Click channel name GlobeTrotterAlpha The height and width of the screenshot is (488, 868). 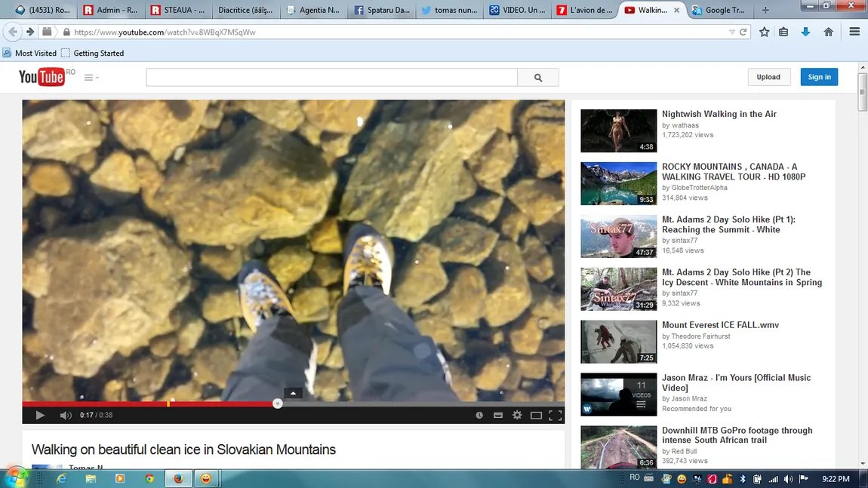[699, 188]
